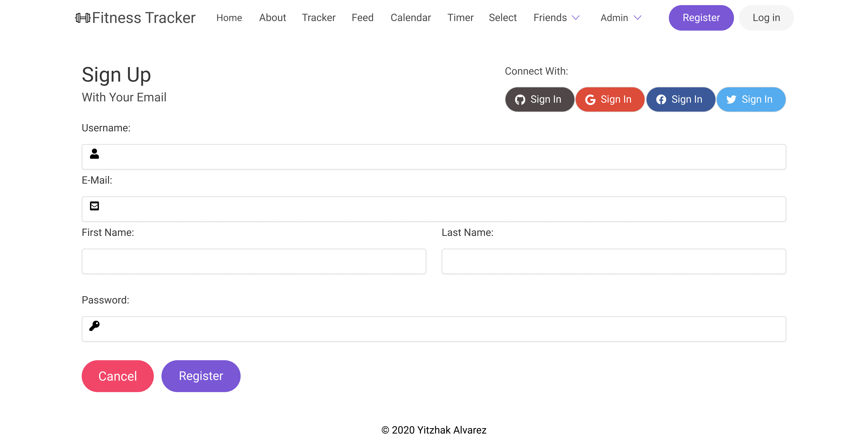Click the envelope icon in E-Mail field
The image size is (868, 438).
point(94,206)
